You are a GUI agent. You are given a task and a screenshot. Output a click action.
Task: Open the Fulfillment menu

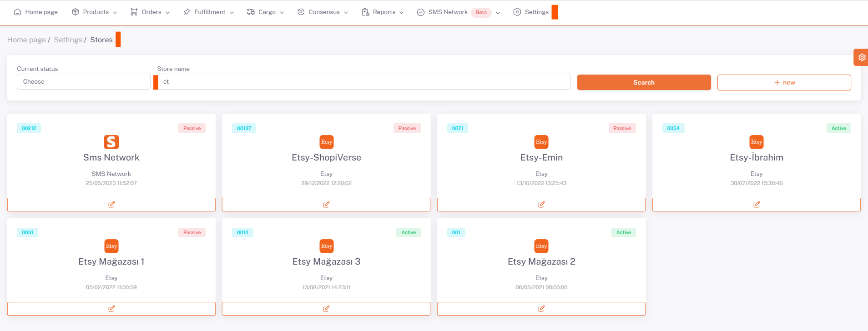pos(208,12)
